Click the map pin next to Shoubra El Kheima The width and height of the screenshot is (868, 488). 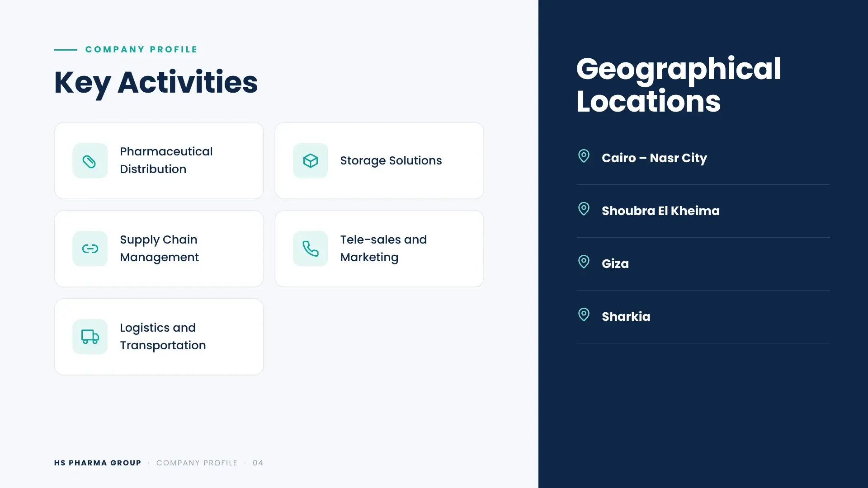(584, 209)
